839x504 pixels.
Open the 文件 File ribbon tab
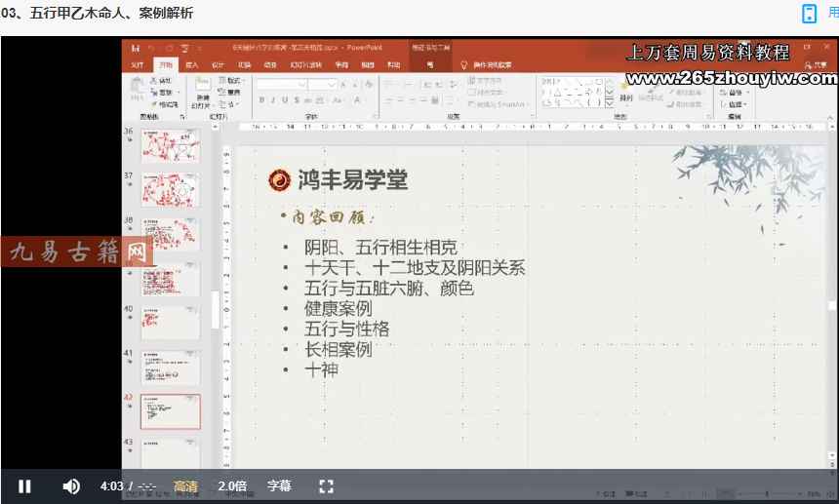[x=138, y=65]
